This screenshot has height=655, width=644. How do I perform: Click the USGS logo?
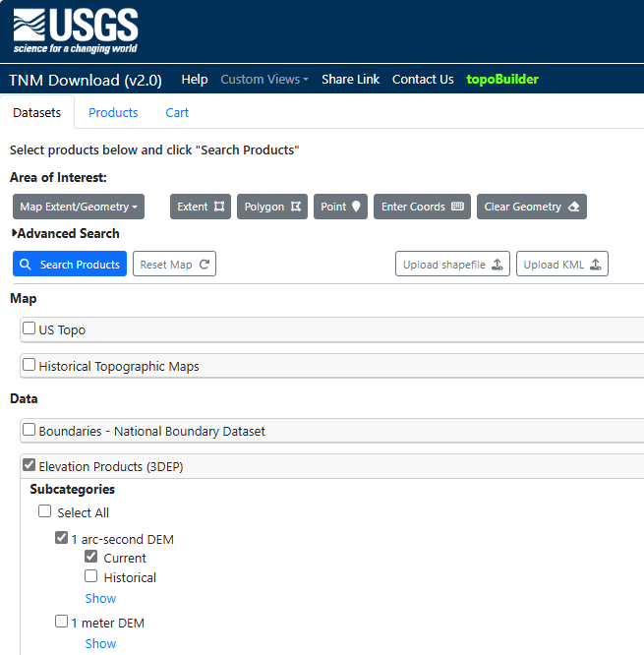point(76,31)
